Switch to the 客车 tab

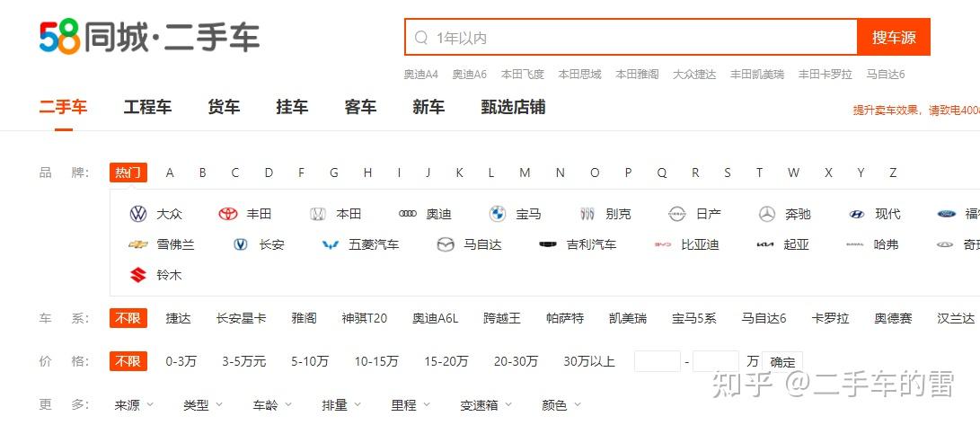(360, 108)
